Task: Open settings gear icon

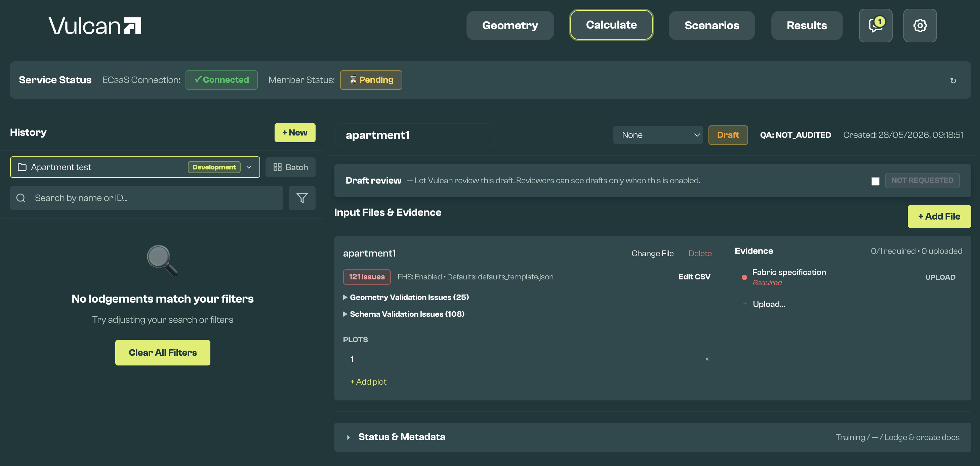Action: 920,26
